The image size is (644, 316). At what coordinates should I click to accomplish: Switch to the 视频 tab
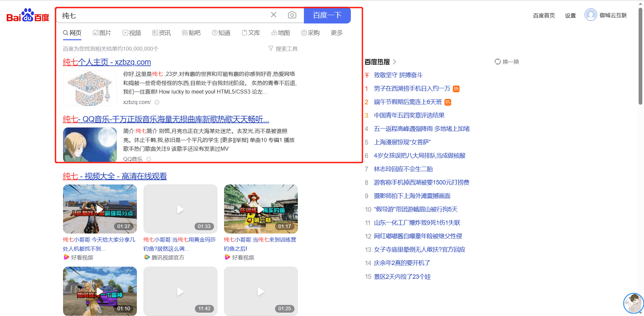[132, 33]
